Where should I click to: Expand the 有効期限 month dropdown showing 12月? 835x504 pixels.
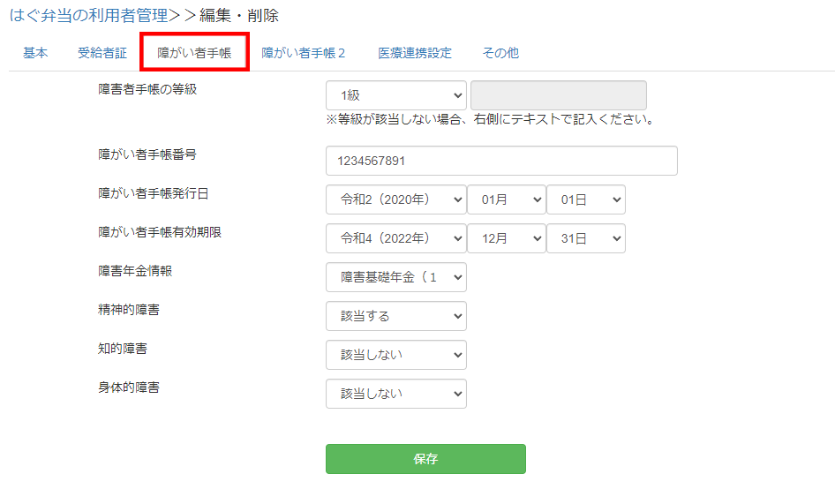point(506,238)
